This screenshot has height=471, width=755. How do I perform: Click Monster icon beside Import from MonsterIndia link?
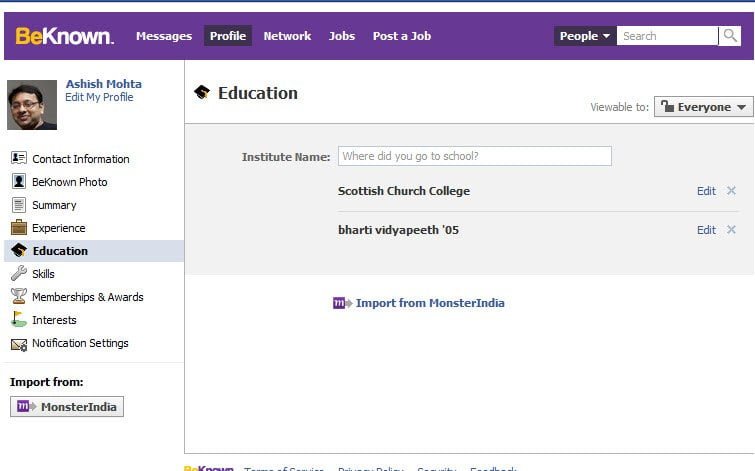pos(342,303)
